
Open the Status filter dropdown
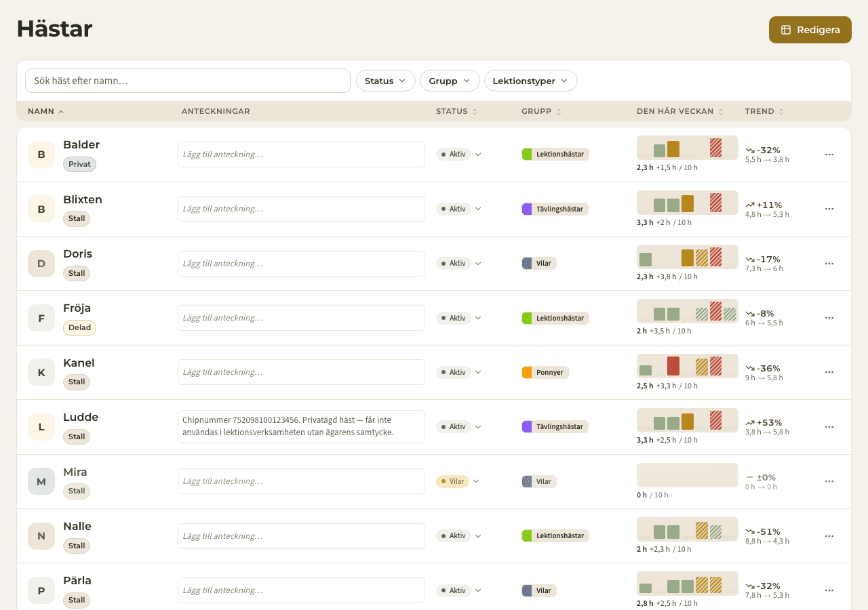tap(386, 81)
